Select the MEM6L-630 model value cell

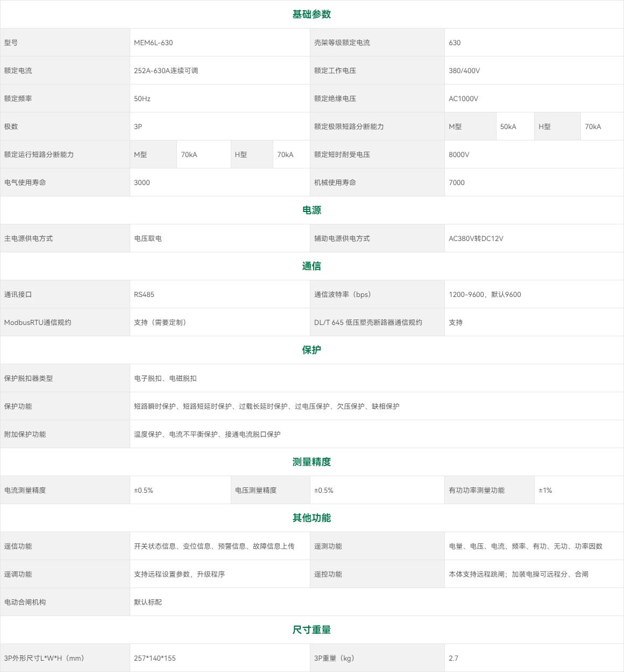[x=154, y=43]
